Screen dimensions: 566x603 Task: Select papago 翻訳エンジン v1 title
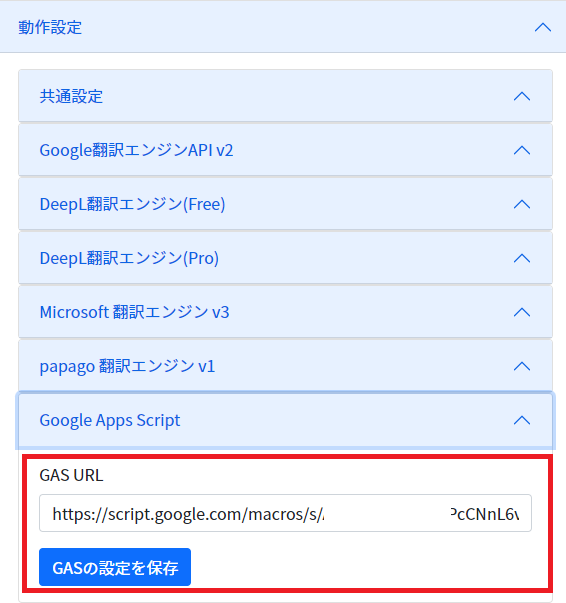(x=127, y=366)
